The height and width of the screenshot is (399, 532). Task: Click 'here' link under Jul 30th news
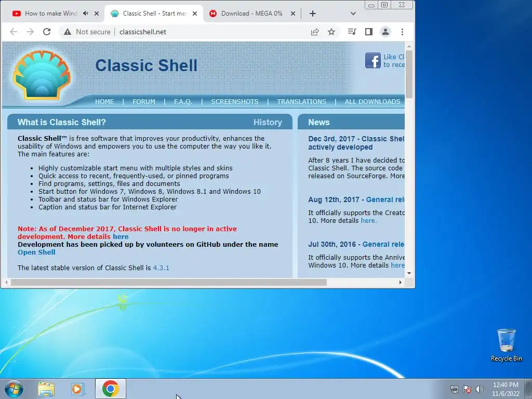[x=397, y=265]
